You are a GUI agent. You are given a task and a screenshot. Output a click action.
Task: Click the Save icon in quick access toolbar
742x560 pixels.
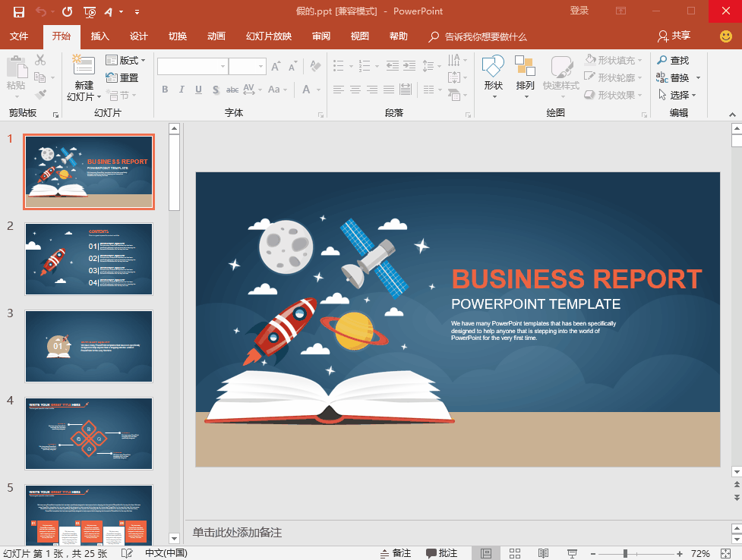point(19,11)
